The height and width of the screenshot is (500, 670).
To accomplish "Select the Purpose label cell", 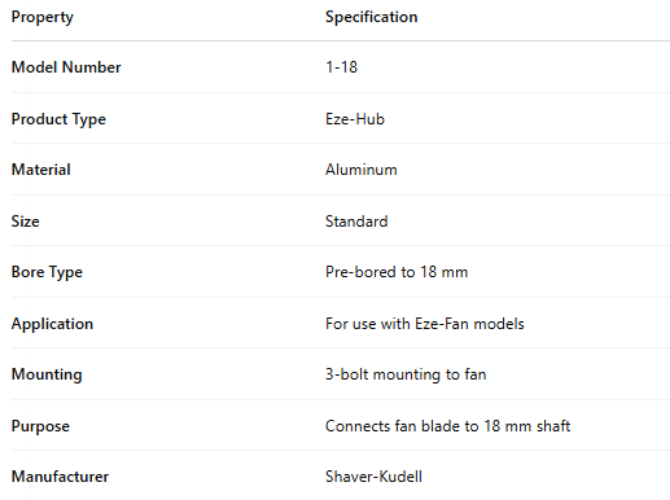I will [40, 426].
